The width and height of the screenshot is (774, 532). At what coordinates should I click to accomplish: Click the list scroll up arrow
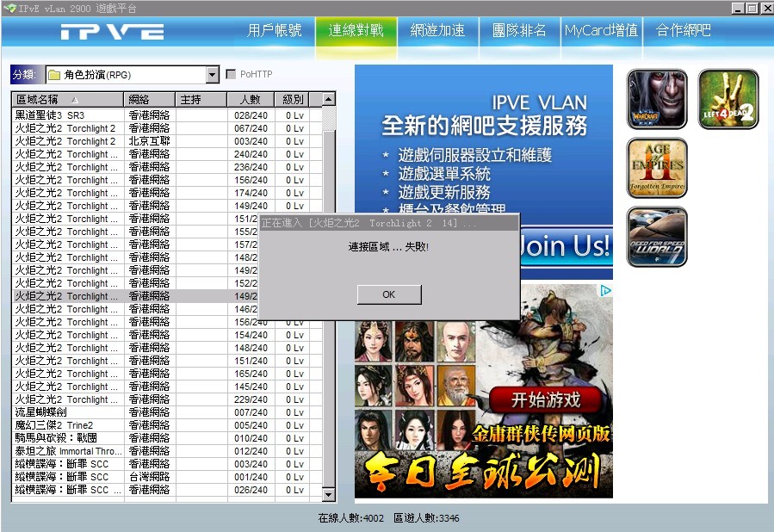[329, 99]
